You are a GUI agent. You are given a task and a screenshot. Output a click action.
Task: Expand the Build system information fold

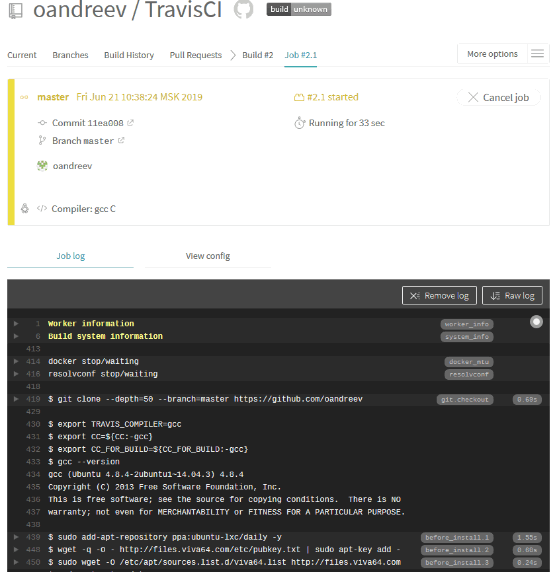click(16, 336)
